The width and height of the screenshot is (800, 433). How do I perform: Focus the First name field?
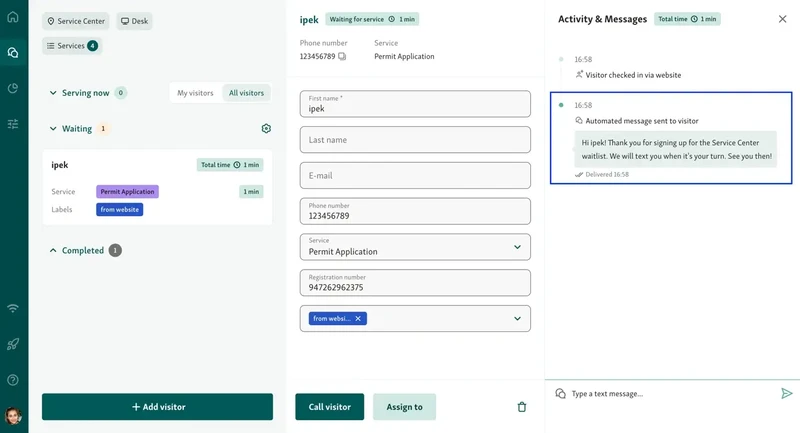click(415, 104)
